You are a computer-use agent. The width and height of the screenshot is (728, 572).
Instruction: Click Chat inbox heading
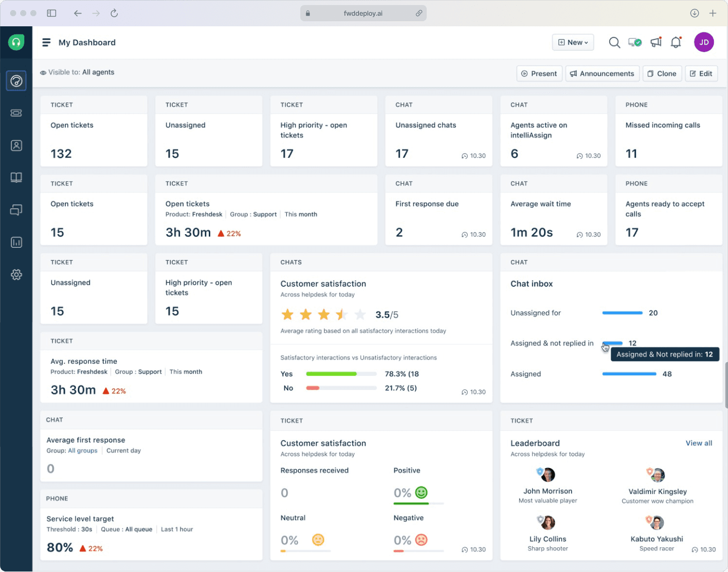coord(532,284)
